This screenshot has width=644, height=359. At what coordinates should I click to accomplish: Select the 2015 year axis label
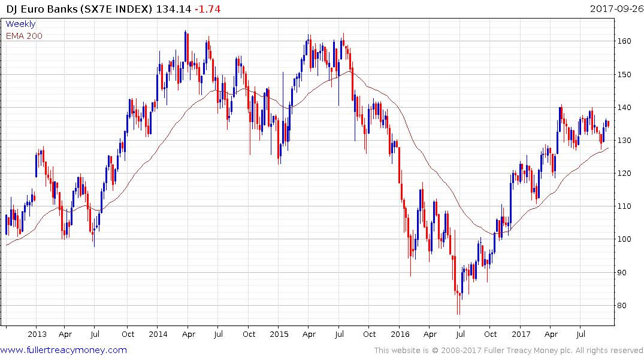pos(279,334)
